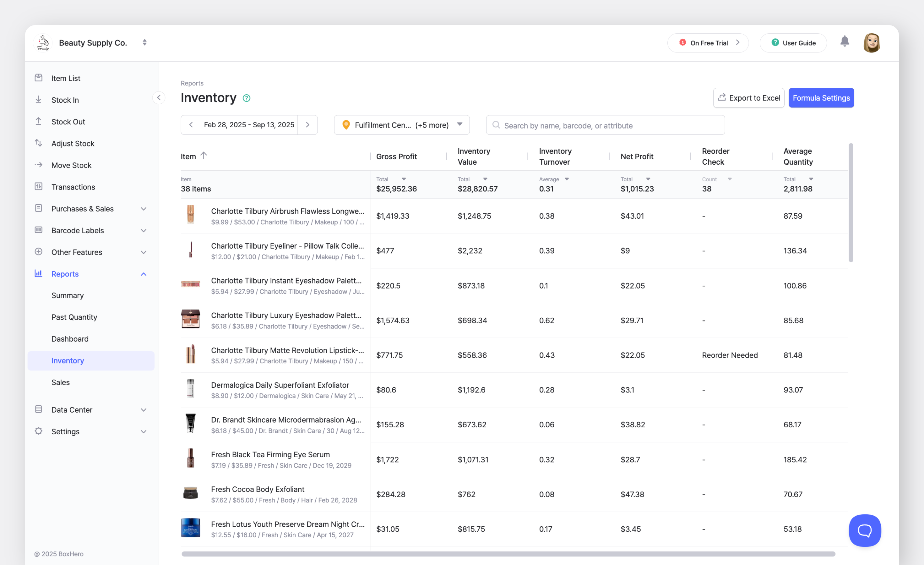Open Stock In from sidebar
The height and width of the screenshot is (565, 924).
click(x=65, y=100)
